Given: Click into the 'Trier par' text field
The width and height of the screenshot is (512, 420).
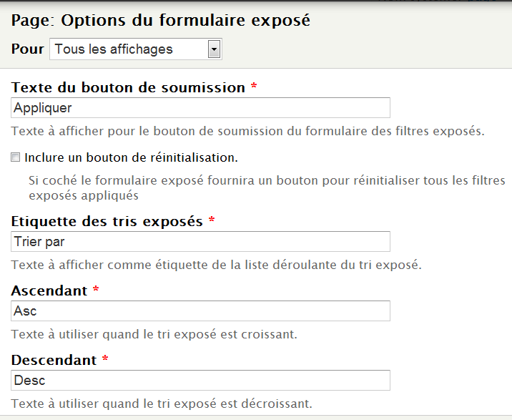Looking at the screenshot, I should coord(201,242).
